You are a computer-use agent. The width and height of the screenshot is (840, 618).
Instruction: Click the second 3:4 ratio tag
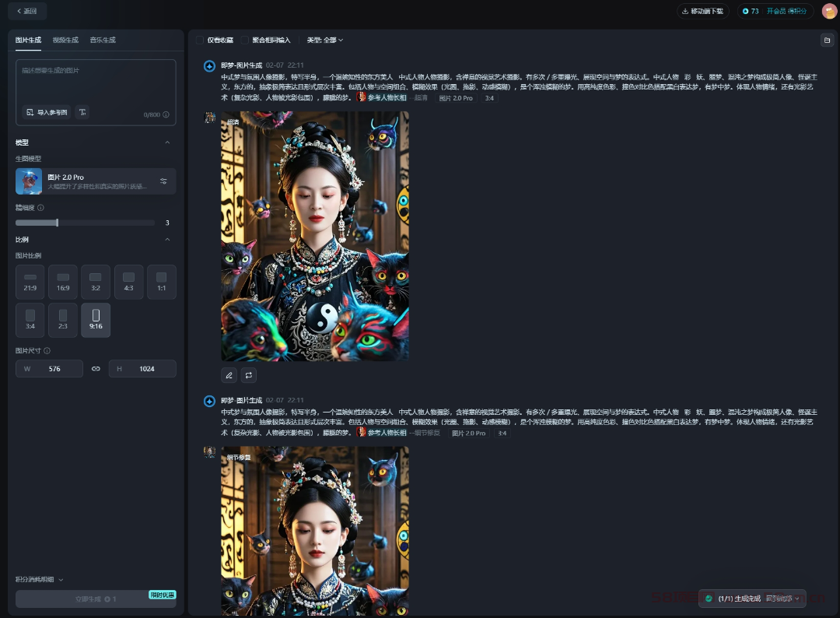pyautogui.click(x=502, y=433)
